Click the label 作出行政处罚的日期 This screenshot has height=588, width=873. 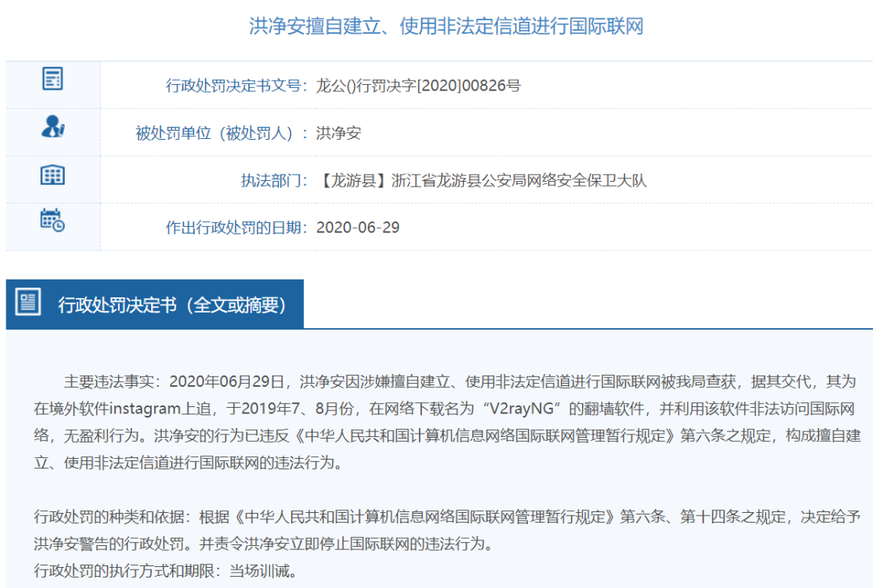pyautogui.click(x=233, y=227)
